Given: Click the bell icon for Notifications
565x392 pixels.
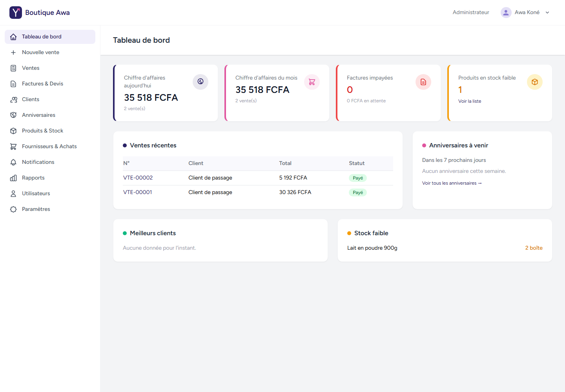Looking at the screenshot, I should tap(13, 162).
